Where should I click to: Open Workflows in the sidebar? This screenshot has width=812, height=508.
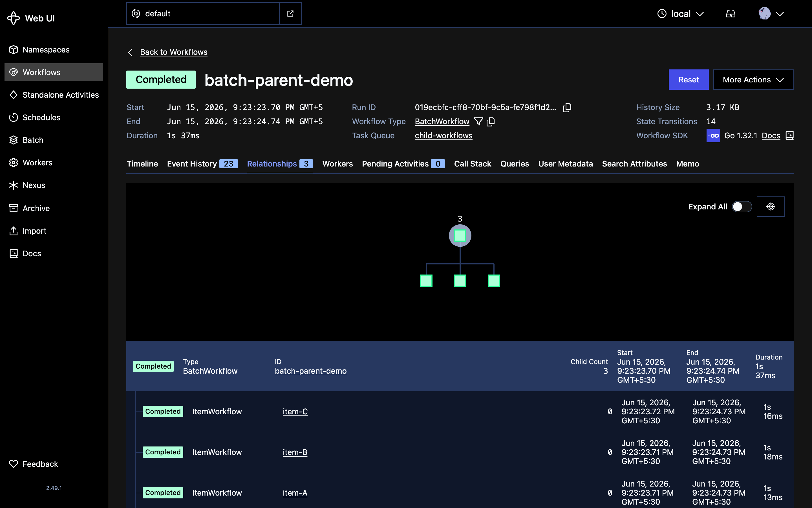click(54, 72)
